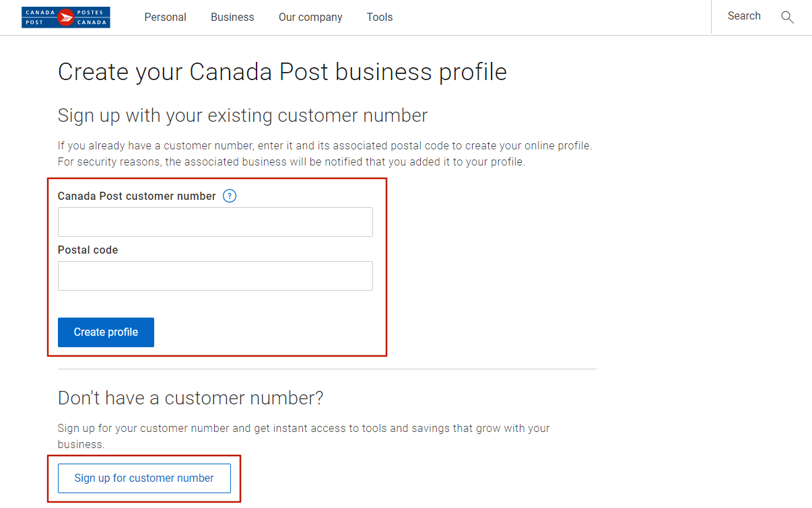Open the Personal menu
The height and width of the screenshot is (508, 812).
[165, 17]
